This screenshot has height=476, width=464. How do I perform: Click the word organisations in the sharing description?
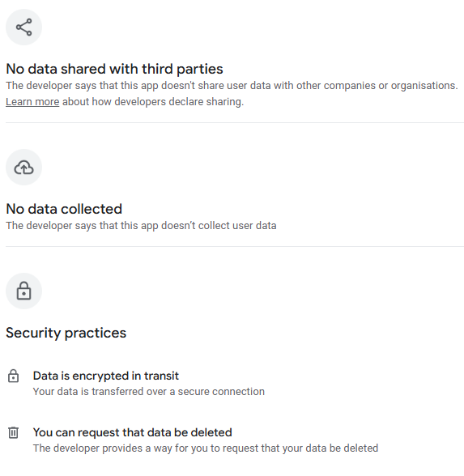(x=424, y=86)
